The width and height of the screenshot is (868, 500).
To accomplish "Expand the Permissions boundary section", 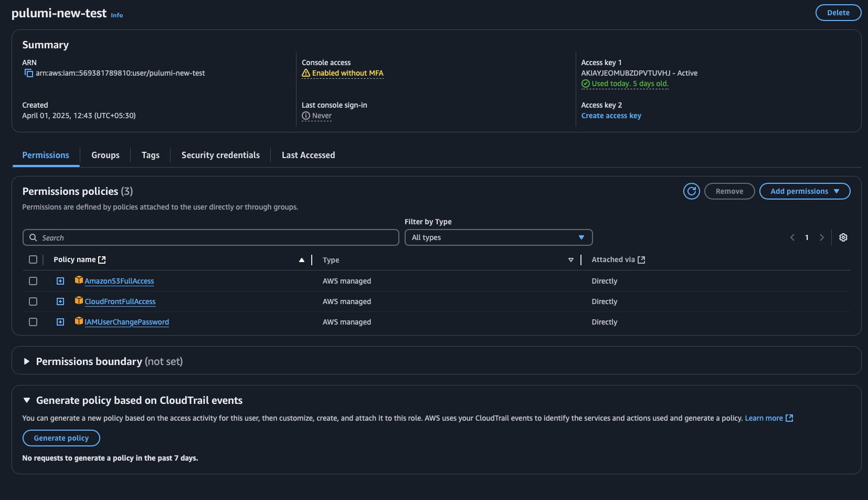I will tap(26, 361).
